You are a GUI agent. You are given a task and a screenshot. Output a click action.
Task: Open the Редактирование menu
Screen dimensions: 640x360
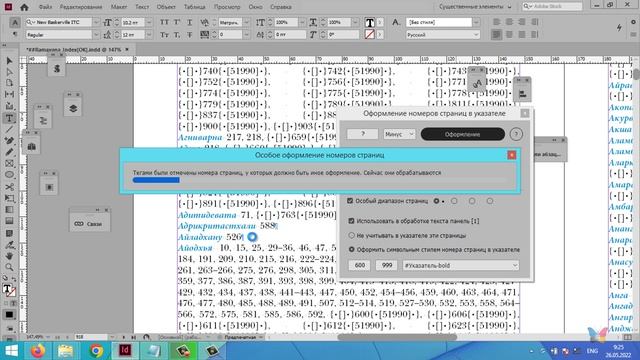(81, 7)
